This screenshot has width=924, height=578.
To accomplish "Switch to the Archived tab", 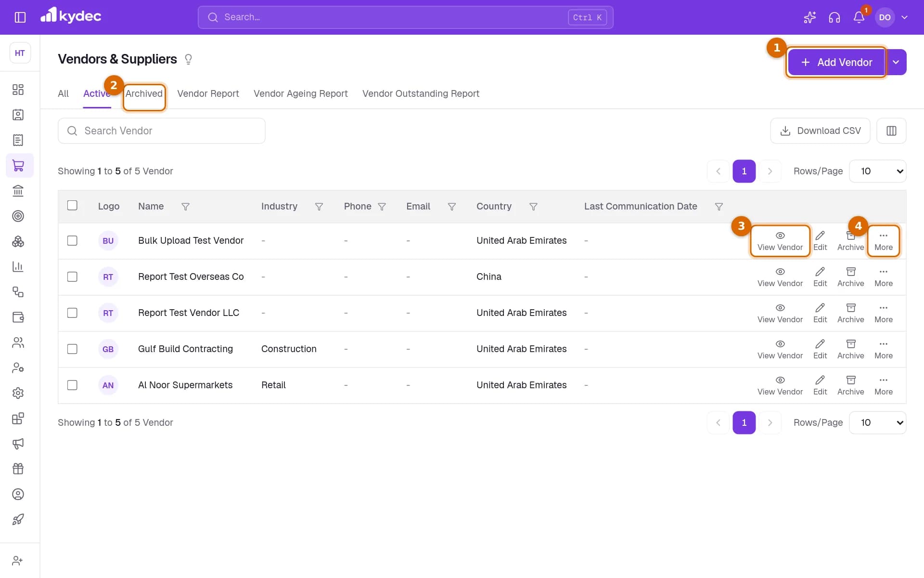I will point(144,93).
